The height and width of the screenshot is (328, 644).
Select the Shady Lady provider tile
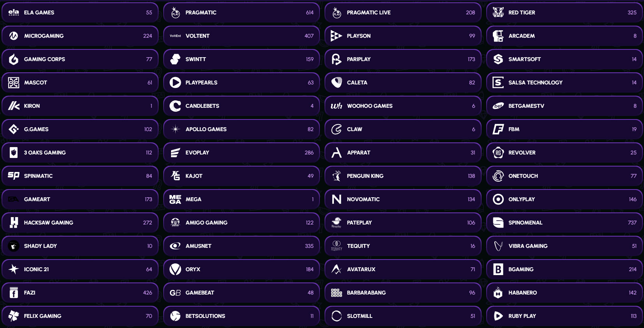click(80, 246)
